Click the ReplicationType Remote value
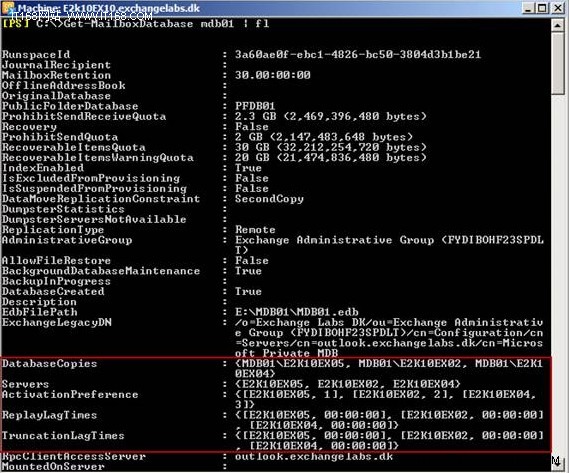 tap(255, 230)
